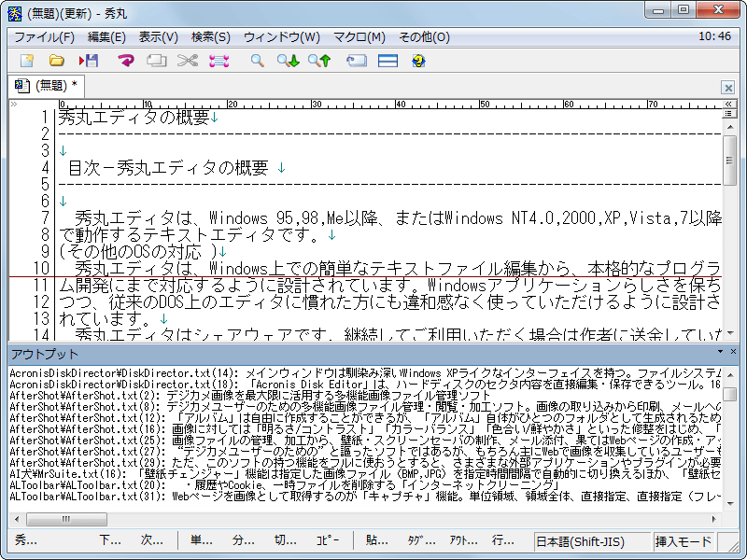Click the New file toolbar icon

[x=27, y=61]
